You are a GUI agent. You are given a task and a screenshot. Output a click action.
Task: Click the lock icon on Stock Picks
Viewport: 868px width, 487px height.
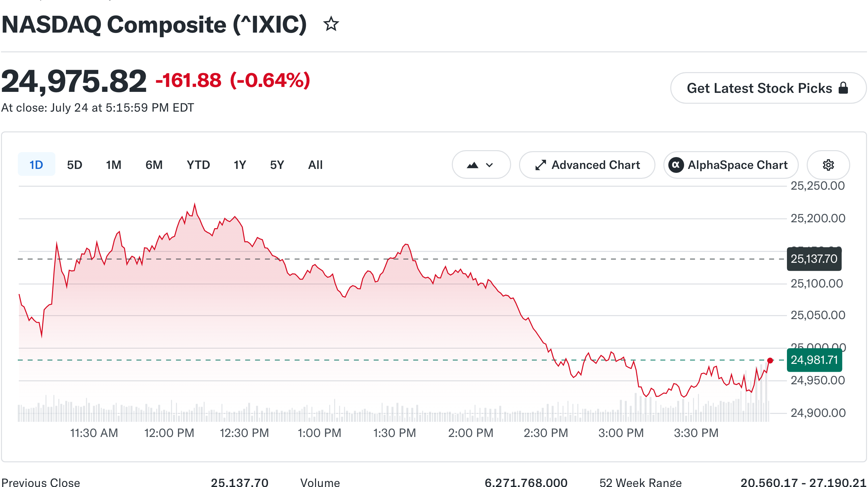click(843, 88)
